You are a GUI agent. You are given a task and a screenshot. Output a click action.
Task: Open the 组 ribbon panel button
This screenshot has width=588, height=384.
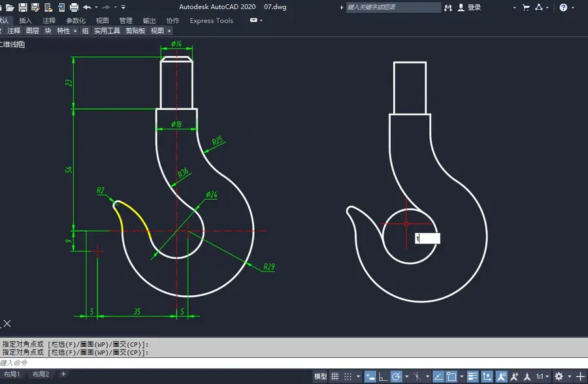86,31
